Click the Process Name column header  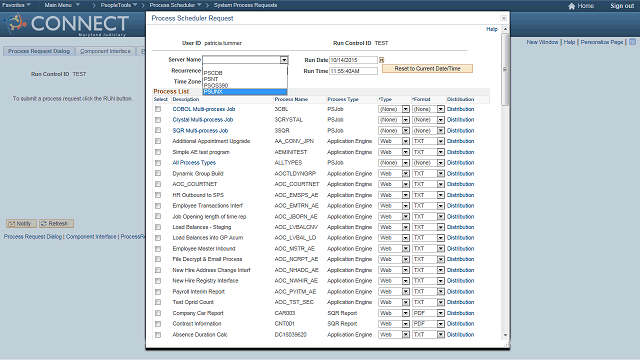[291, 99]
